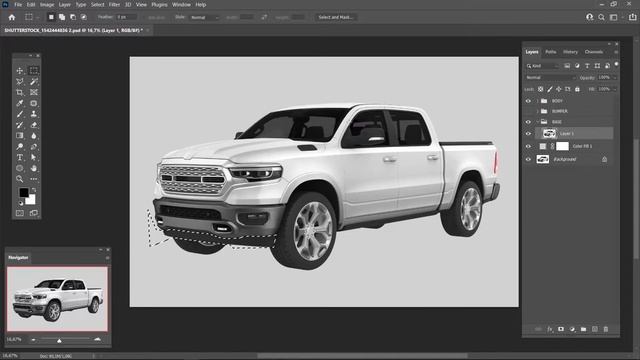640x360 pixels.
Task: Select the Path Selection tool
Action: (x=33, y=157)
